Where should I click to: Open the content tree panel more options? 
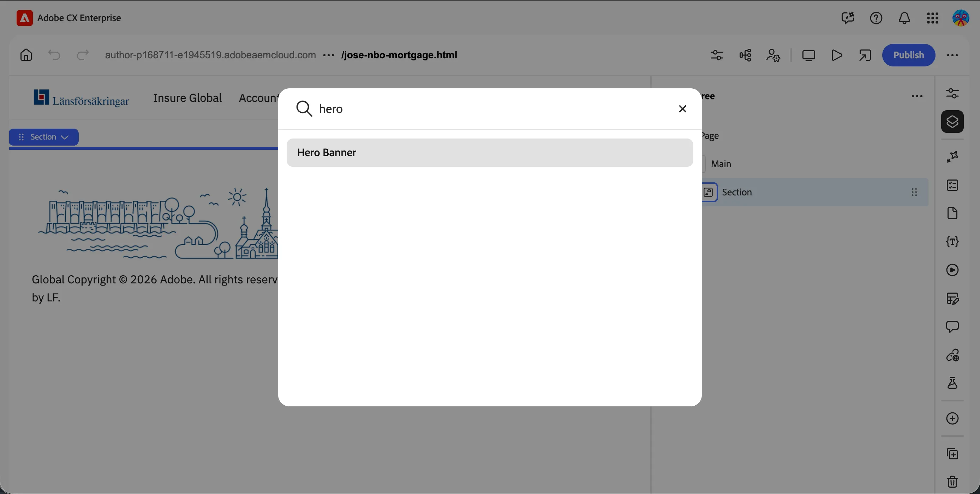coord(917,96)
